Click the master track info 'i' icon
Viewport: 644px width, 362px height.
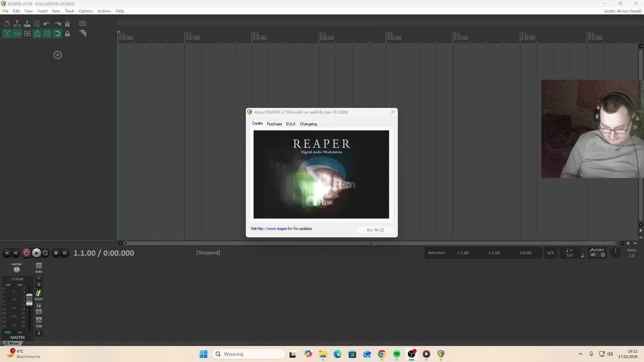39,333
